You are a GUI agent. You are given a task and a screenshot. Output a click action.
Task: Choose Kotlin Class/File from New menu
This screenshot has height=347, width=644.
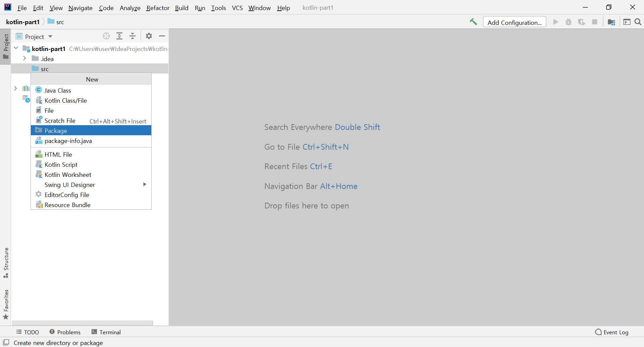point(91,100)
